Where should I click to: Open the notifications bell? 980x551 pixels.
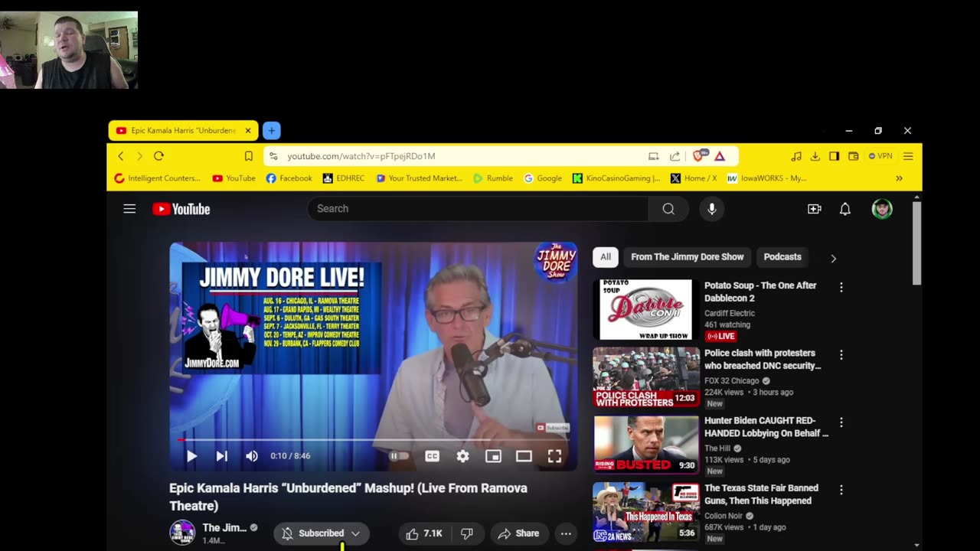tap(844, 209)
